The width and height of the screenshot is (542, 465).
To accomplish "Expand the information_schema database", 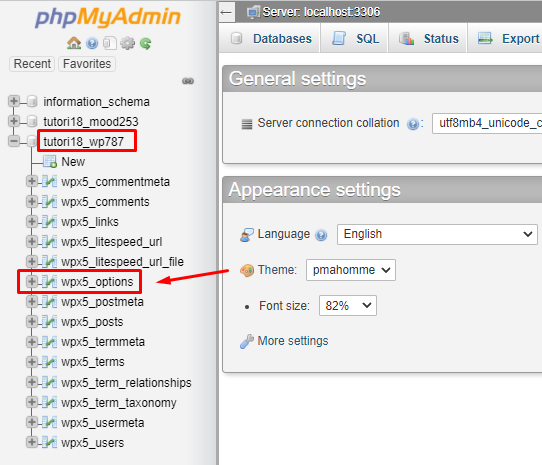I will pyautogui.click(x=14, y=101).
